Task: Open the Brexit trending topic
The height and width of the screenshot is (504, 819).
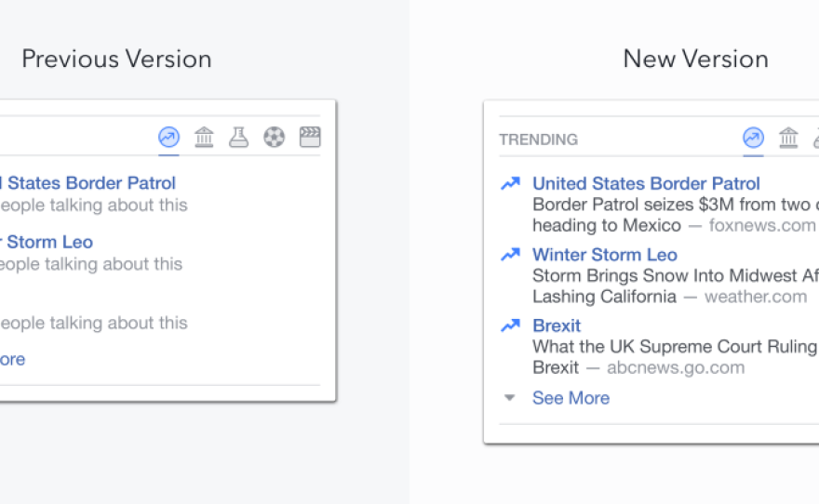Action: 557,325
